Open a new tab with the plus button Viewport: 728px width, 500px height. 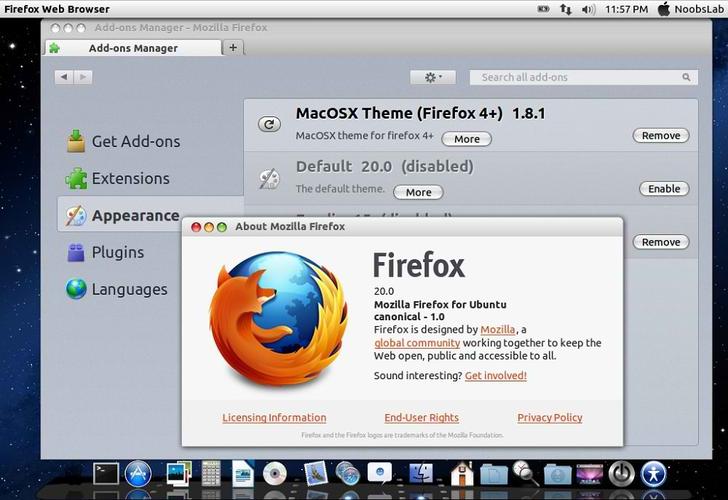tap(233, 47)
